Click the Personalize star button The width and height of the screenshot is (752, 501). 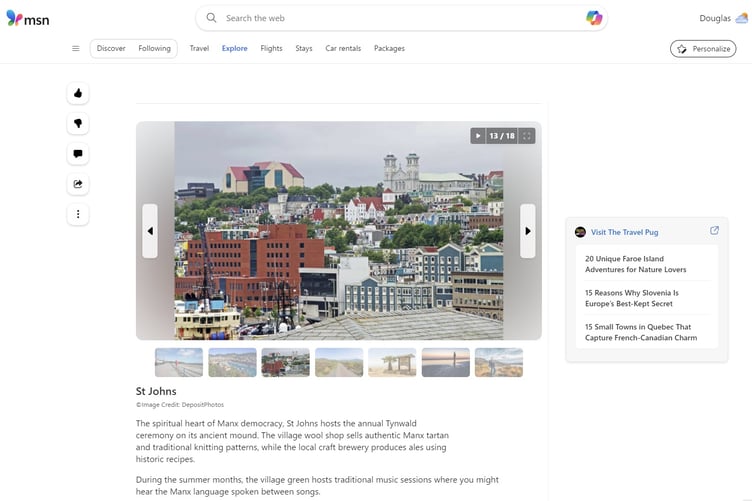pyautogui.click(x=703, y=49)
